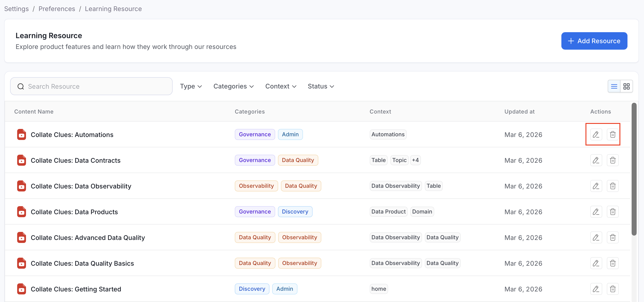644x302 pixels.
Task: Click the Topic context tag
Action: (x=399, y=160)
